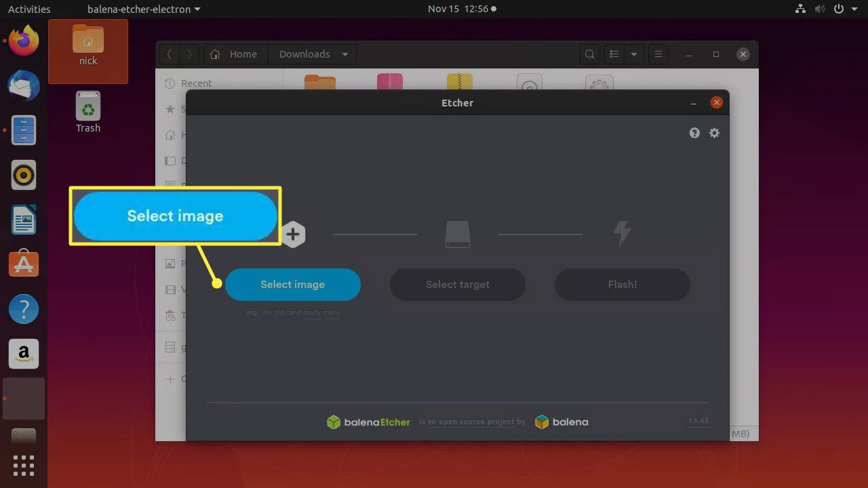Image resolution: width=868 pixels, height=488 pixels.
Task: Click the power icon in the top bar
Action: click(x=839, y=9)
